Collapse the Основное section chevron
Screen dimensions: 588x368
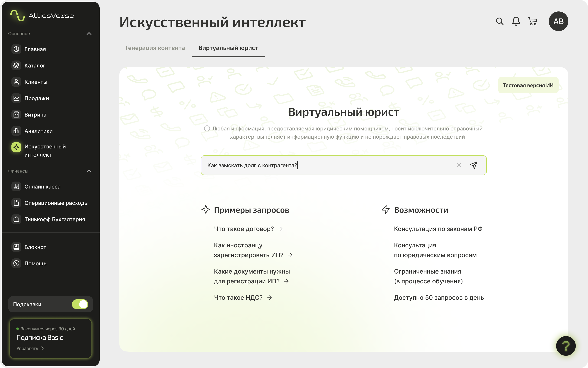click(x=89, y=34)
